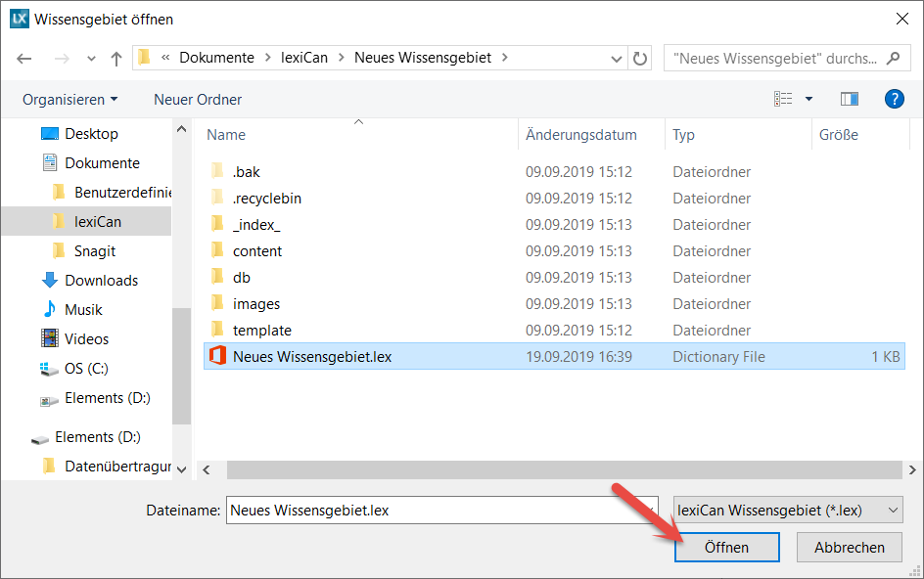924x579 pixels.
Task: Open the template folder
Action: [261, 331]
